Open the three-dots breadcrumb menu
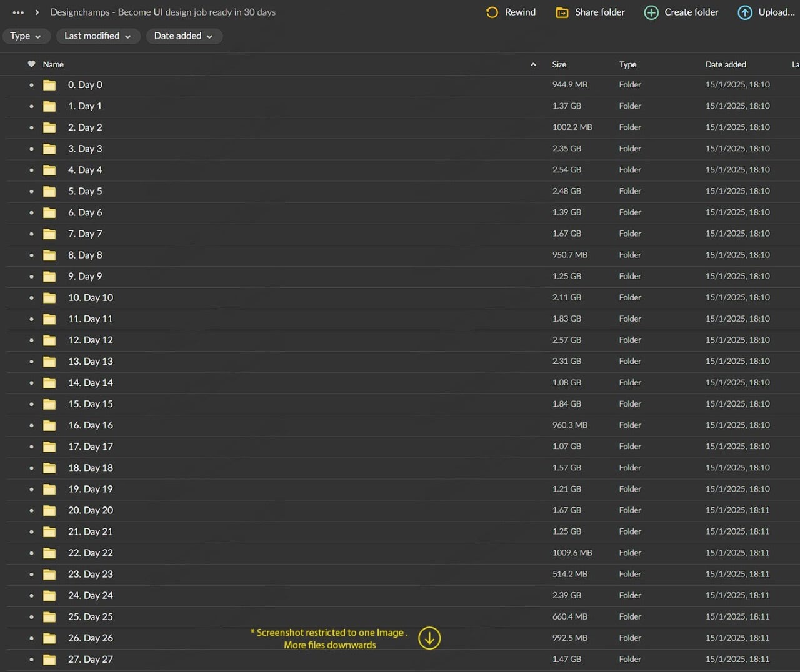800x672 pixels. tap(18, 12)
